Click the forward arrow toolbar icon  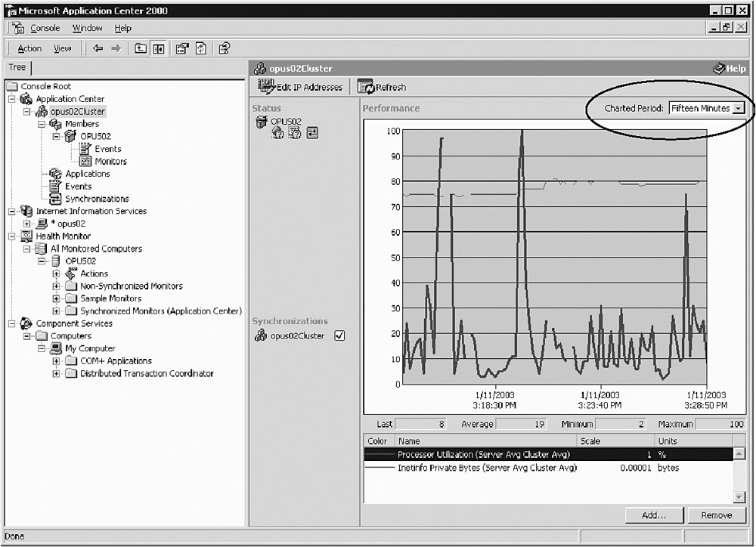116,48
